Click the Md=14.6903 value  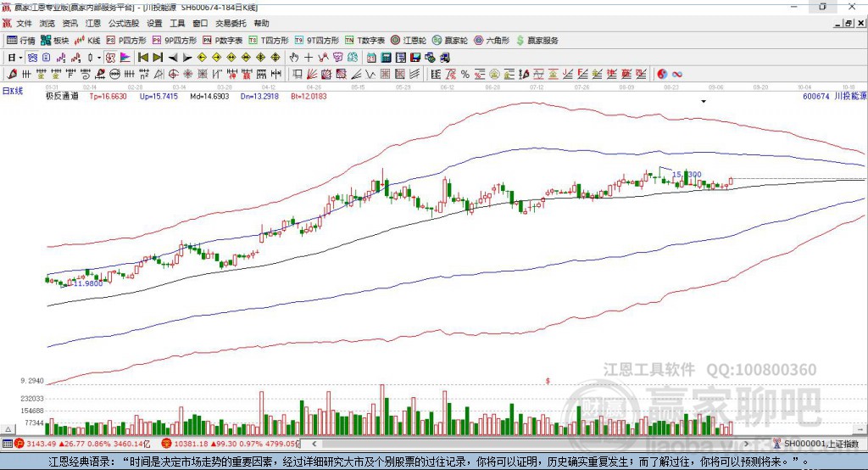click(x=209, y=96)
